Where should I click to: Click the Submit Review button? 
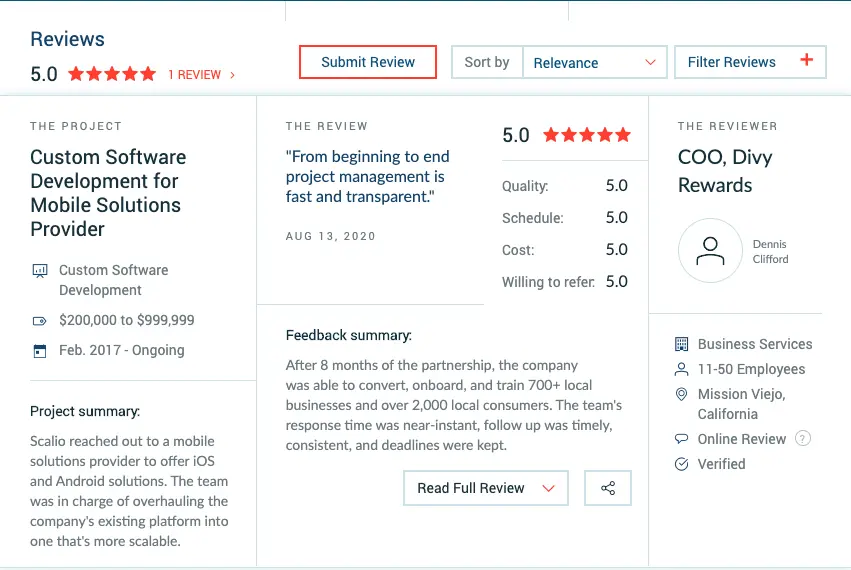[x=368, y=62]
